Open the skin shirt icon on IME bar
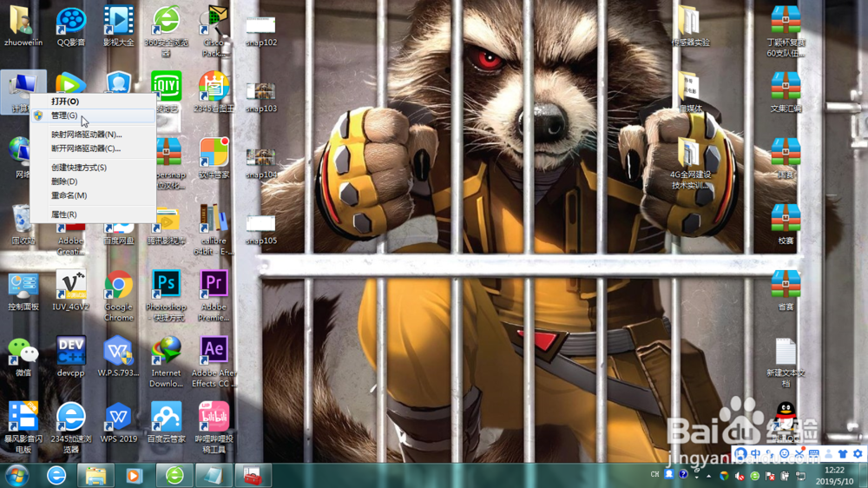 (843, 453)
